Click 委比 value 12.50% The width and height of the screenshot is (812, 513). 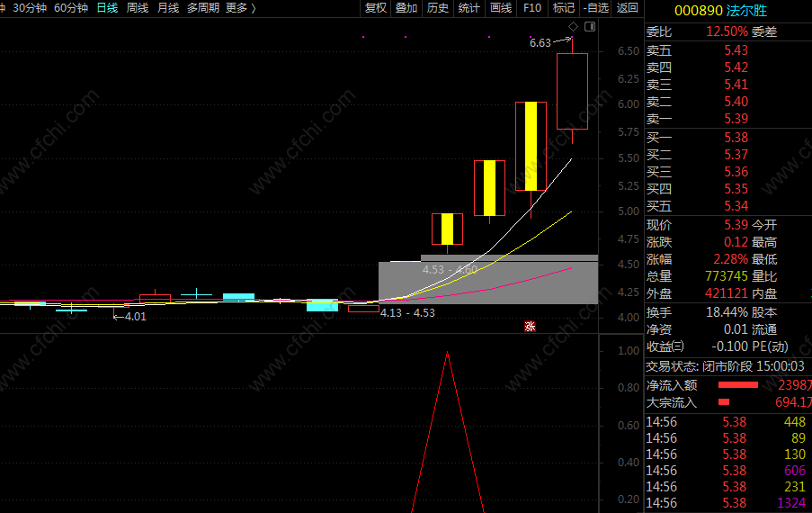coord(727,31)
